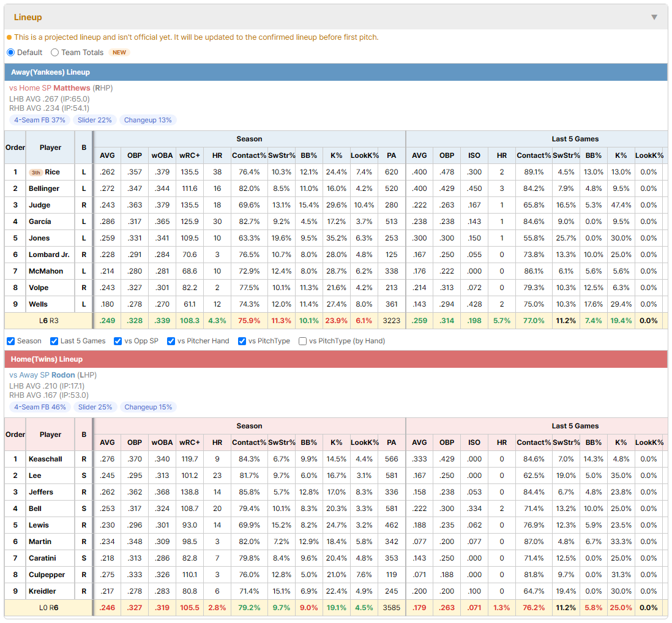Screen dimensions: 672x623
Task: Click player name Lewis
Action: (39, 525)
